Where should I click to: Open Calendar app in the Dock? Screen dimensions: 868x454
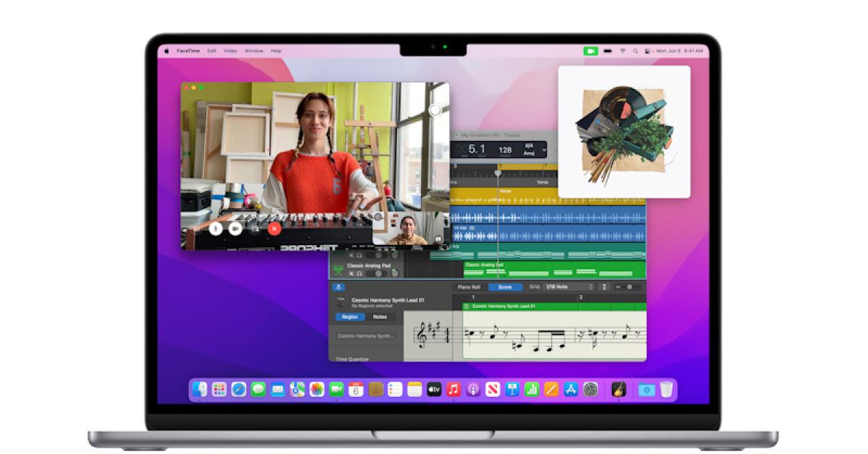tap(356, 389)
